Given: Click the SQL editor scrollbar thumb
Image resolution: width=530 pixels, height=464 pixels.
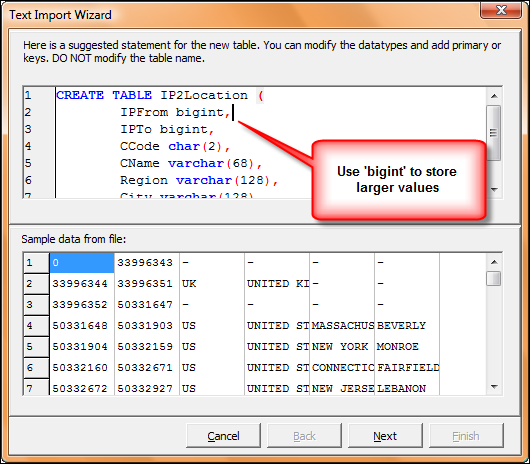Looking at the screenshot, I should (493, 132).
